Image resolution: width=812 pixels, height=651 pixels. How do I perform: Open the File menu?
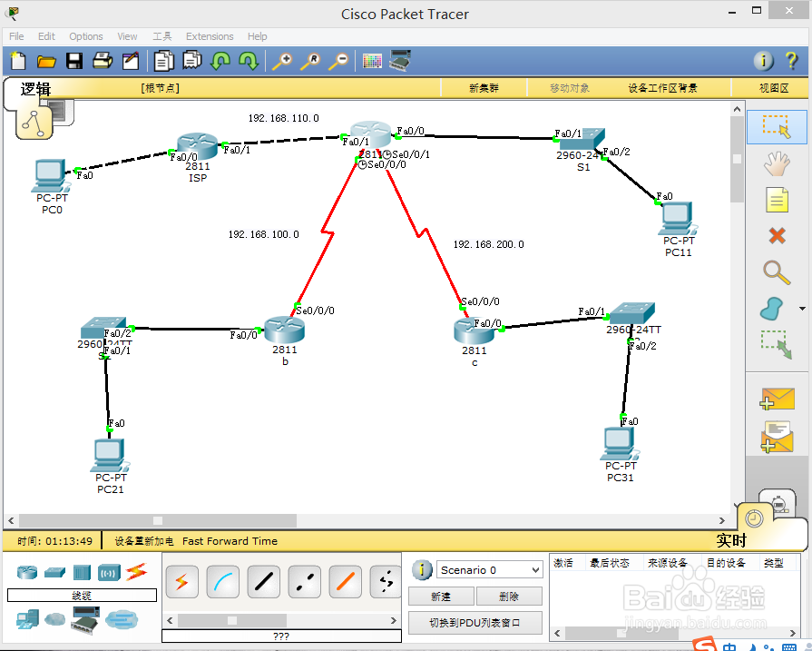coord(16,36)
